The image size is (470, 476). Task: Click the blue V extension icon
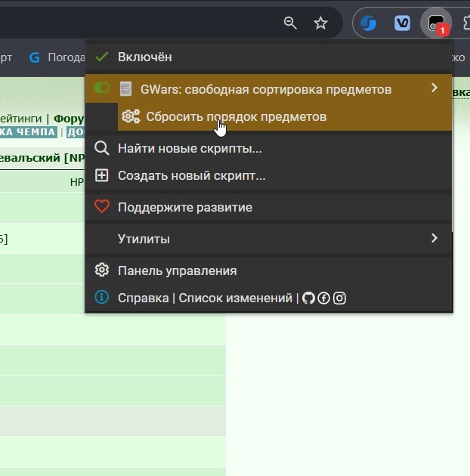pyautogui.click(x=402, y=23)
